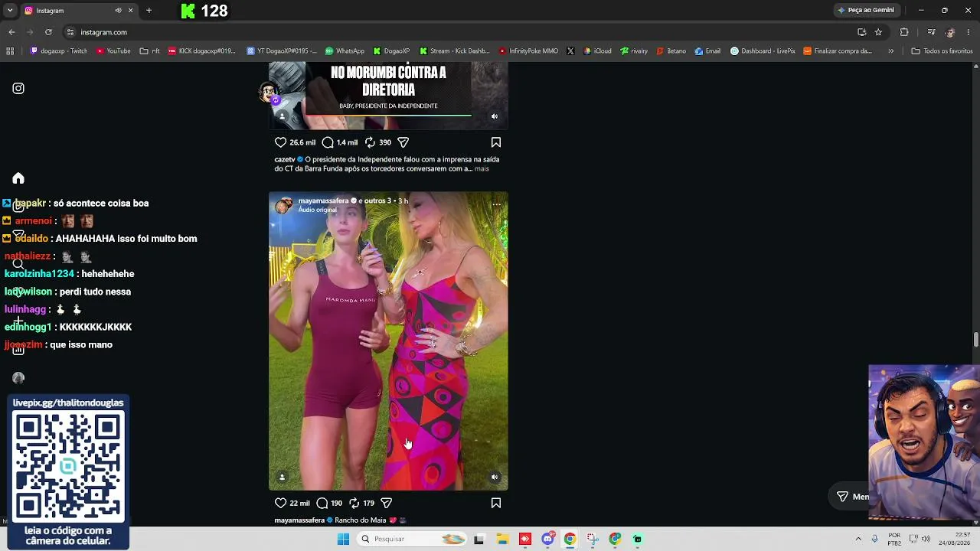Open the rivalry bookmark
Image resolution: width=980 pixels, height=551 pixels.
[634, 51]
